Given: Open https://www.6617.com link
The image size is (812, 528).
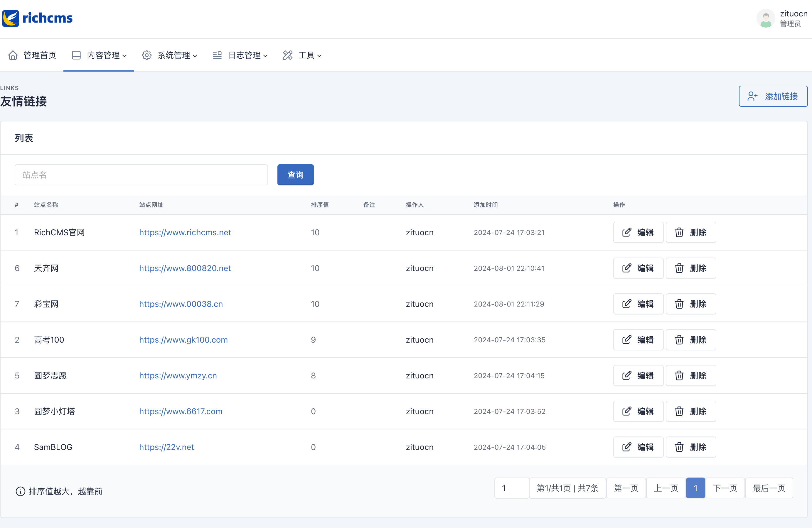Looking at the screenshot, I should [181, 412].
